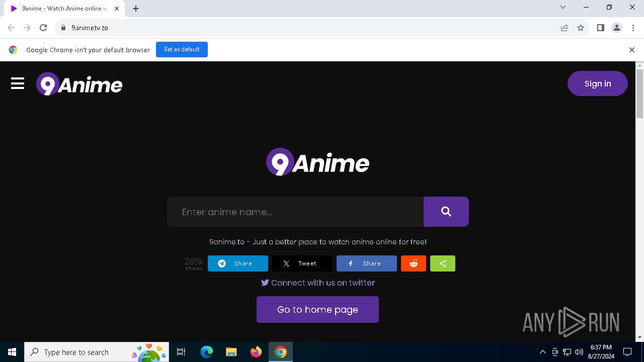Open Connect with us on twitter link
This screenshot has height=362, width=644.
317,283
